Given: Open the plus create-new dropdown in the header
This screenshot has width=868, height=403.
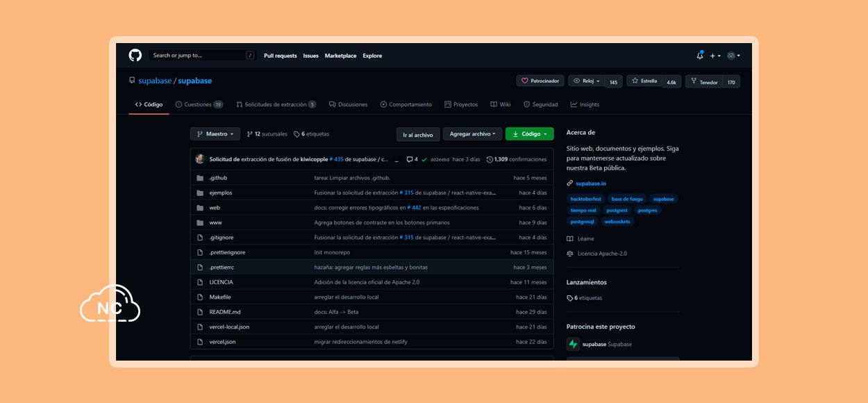Looking at the screenshot, I should click(715, 56).
